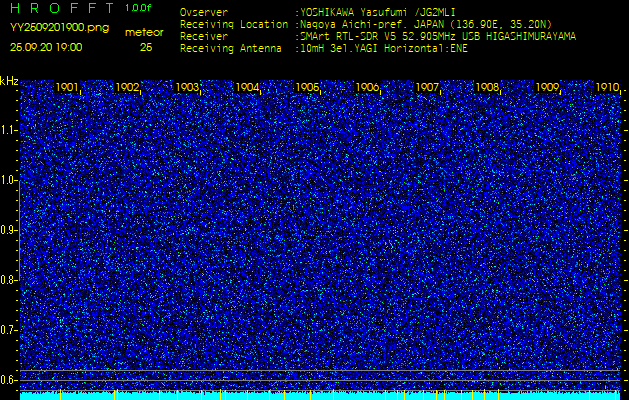Image resolution: width=629 pixels, height=400 pixels.
Task: Click the 1906 time marker
Action: (x=367, y=87)
